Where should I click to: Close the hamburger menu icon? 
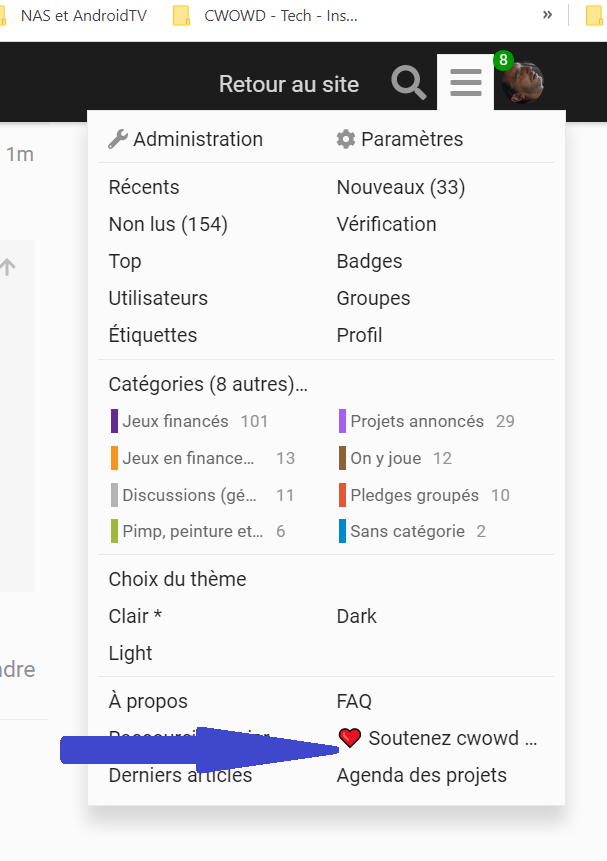(466, 83)
